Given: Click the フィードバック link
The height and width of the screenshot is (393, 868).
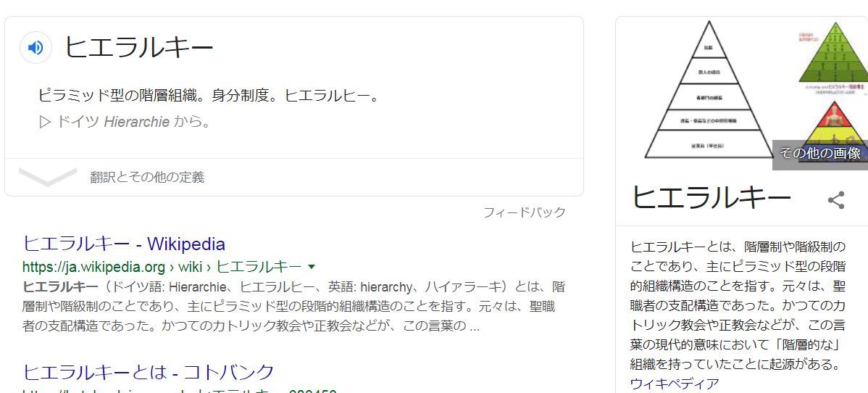Looking at the screenshot, I should click(x=525, y=212).
